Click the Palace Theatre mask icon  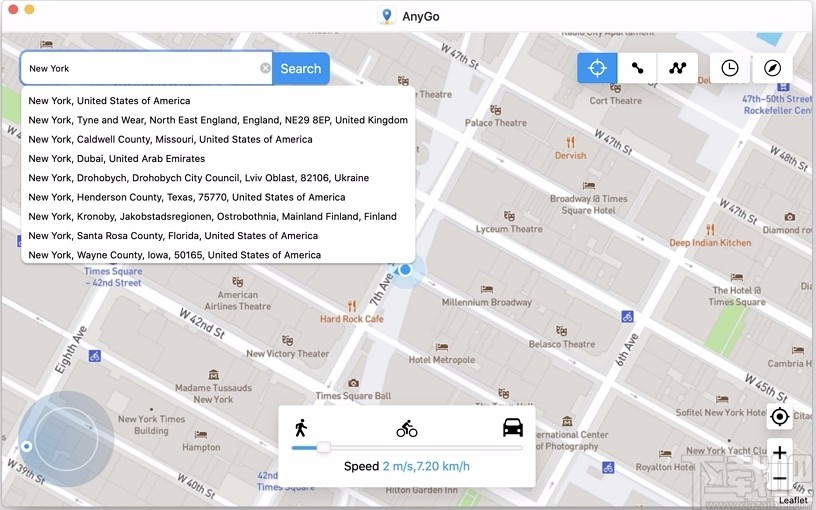click(x=495, y=110)
